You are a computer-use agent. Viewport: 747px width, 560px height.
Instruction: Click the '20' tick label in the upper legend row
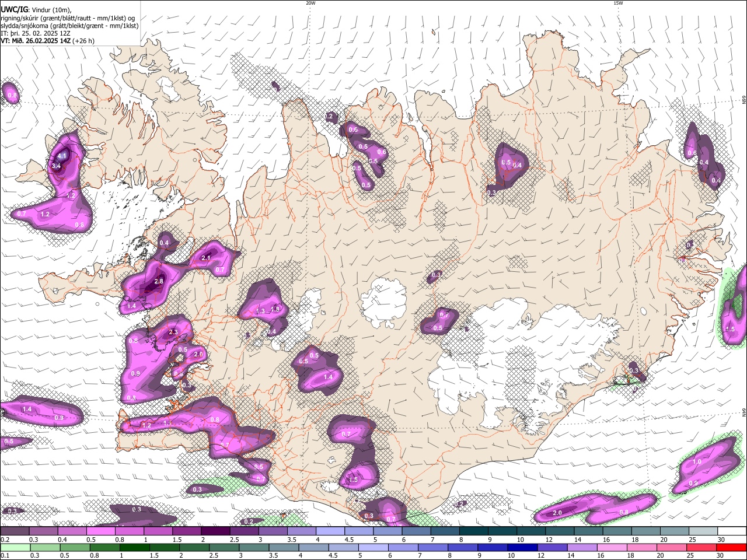[664, 540]
